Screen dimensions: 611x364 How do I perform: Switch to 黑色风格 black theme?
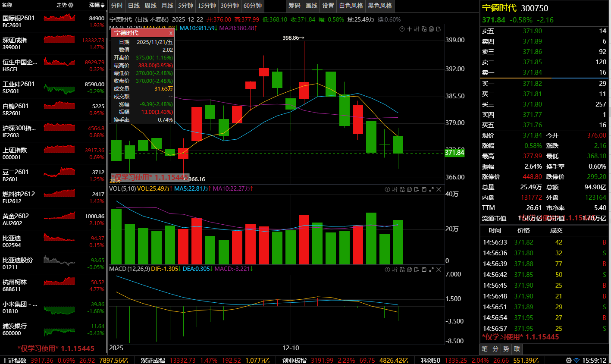click(x=380, y=6)
